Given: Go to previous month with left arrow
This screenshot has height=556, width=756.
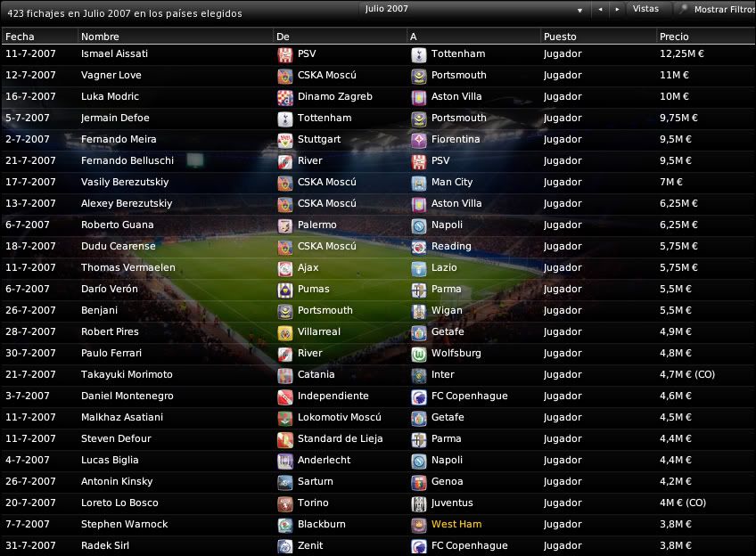Looking at the screenshot, I should (x=600, y=9).
